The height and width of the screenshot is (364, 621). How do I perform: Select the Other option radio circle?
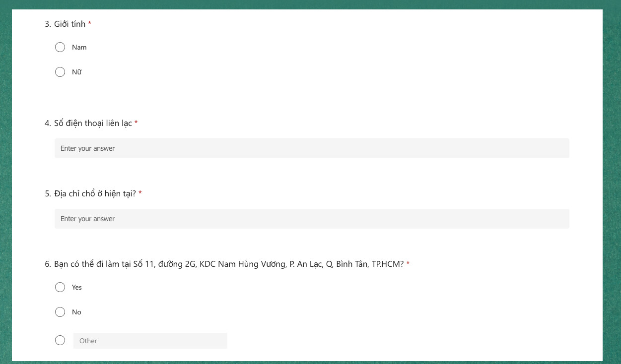(x=60, y=340)
